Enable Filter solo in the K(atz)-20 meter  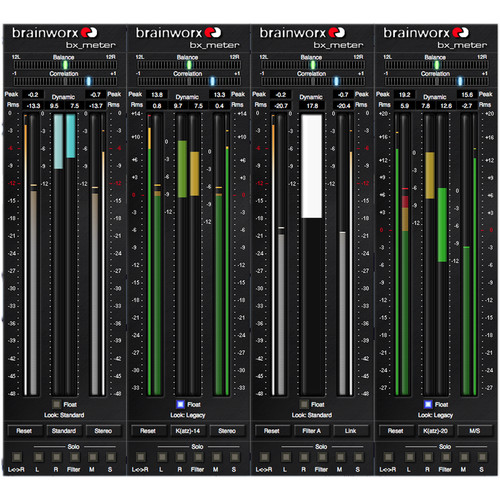point(446,457)
